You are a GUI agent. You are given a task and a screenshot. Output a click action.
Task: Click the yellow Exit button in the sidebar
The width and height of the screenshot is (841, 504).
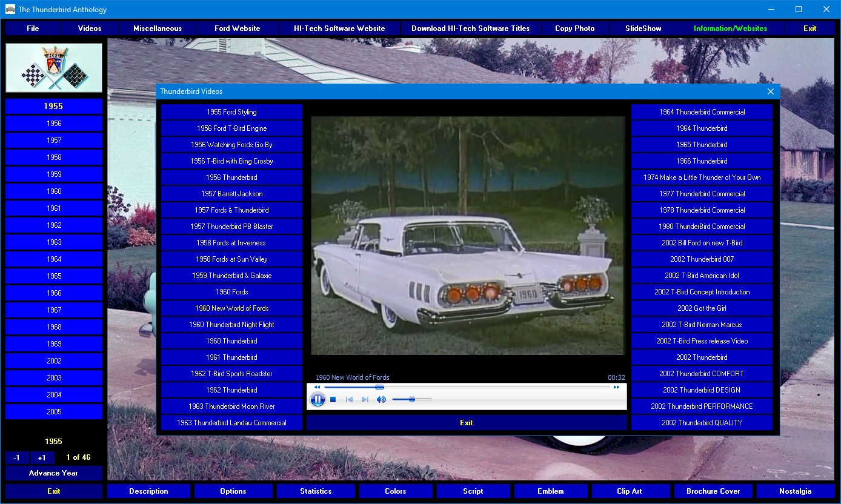pyautogui.click(x=54, y=491)
